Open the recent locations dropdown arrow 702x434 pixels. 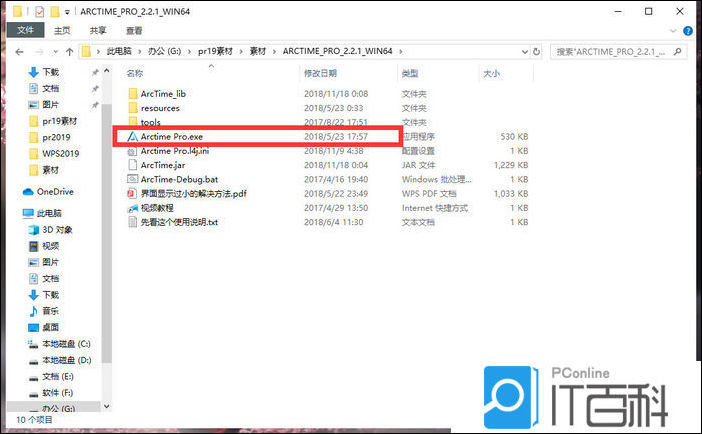click(x=56, y=52)
